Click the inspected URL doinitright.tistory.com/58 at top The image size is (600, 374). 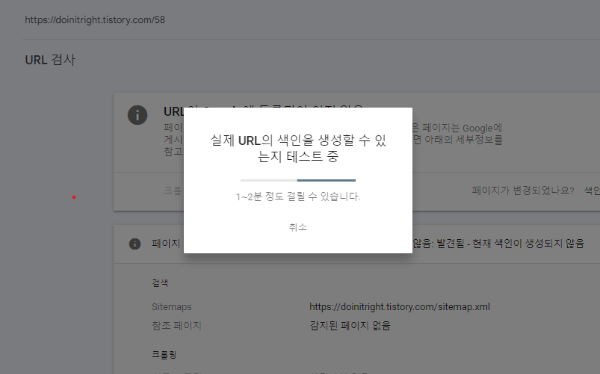point(95,20)
